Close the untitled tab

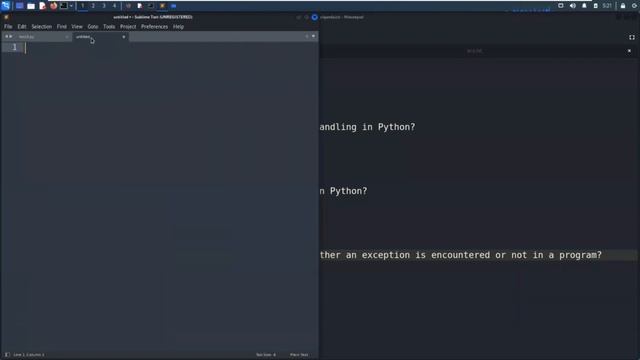tap(124, 37)
